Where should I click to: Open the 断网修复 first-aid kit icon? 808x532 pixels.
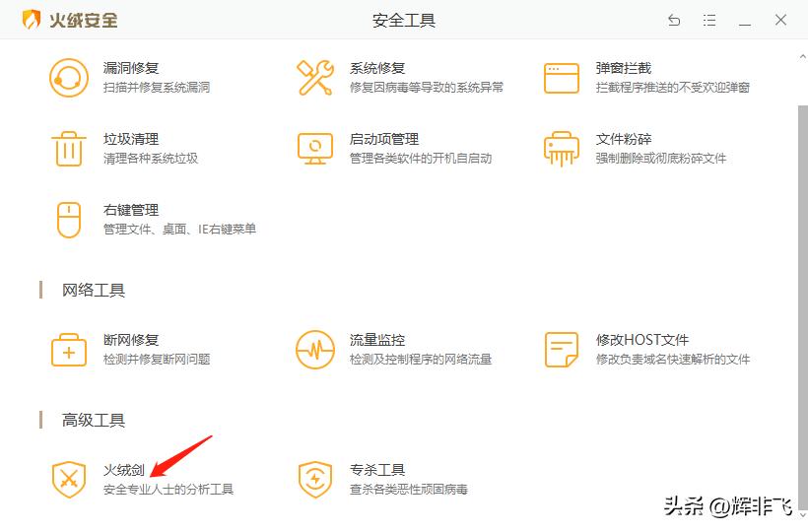click(69, 350)
